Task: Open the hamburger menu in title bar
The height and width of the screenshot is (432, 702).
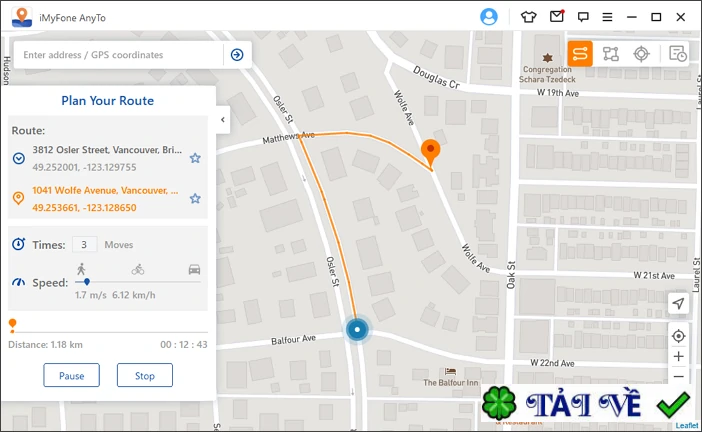Action: 607,17
